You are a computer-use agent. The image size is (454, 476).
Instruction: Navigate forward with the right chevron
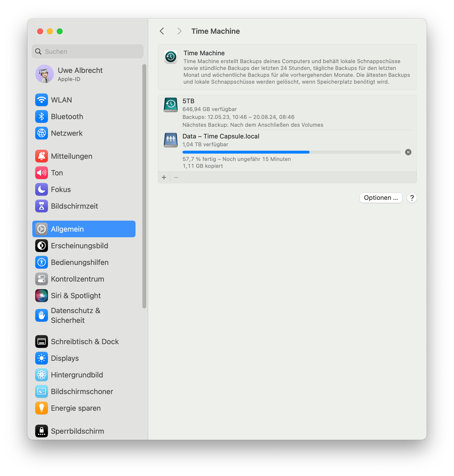[x=179, y=31]
